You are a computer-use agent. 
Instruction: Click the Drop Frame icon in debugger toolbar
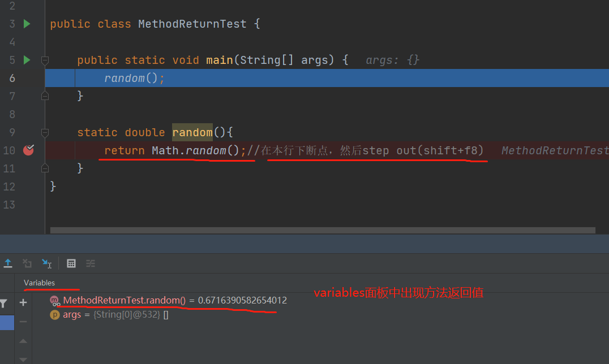pos(27,263)
